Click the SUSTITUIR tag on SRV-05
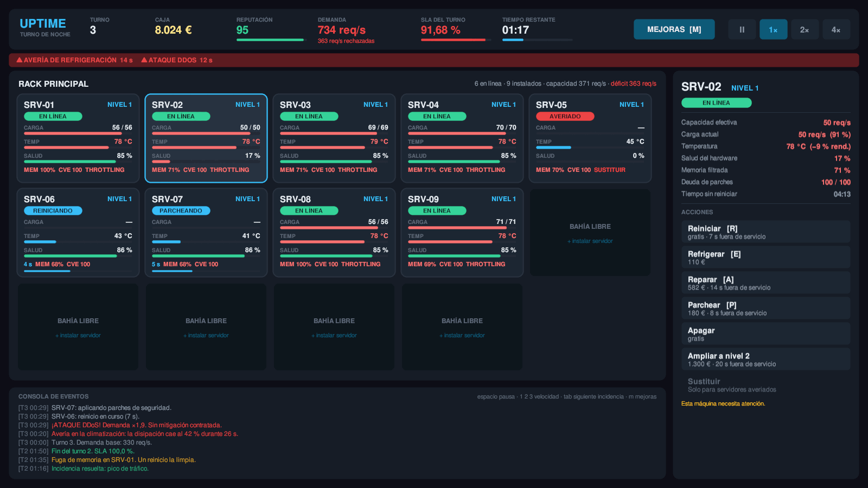 (x=609, y=170)
